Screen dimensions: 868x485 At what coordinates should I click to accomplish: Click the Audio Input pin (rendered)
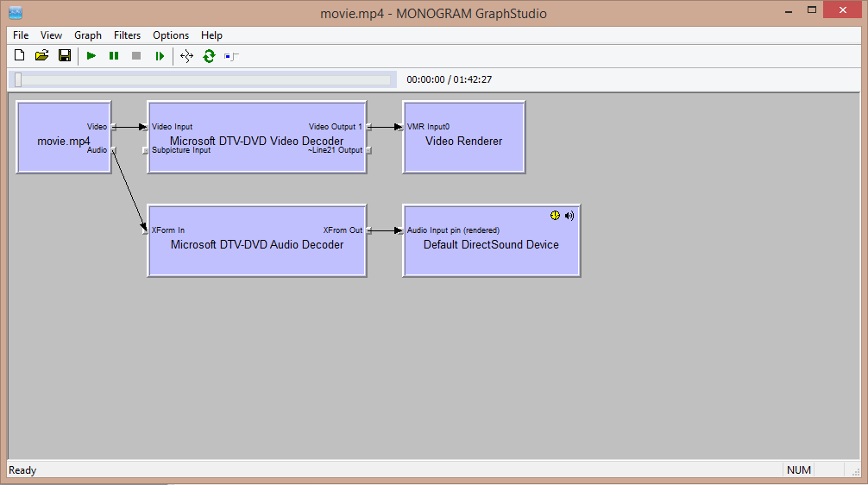point(401,230)
